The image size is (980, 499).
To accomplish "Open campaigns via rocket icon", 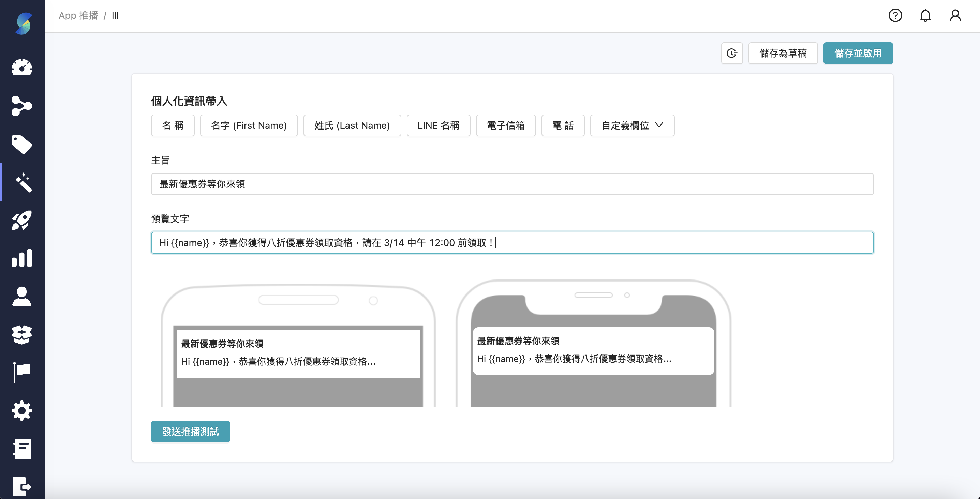I will point(22,221).
